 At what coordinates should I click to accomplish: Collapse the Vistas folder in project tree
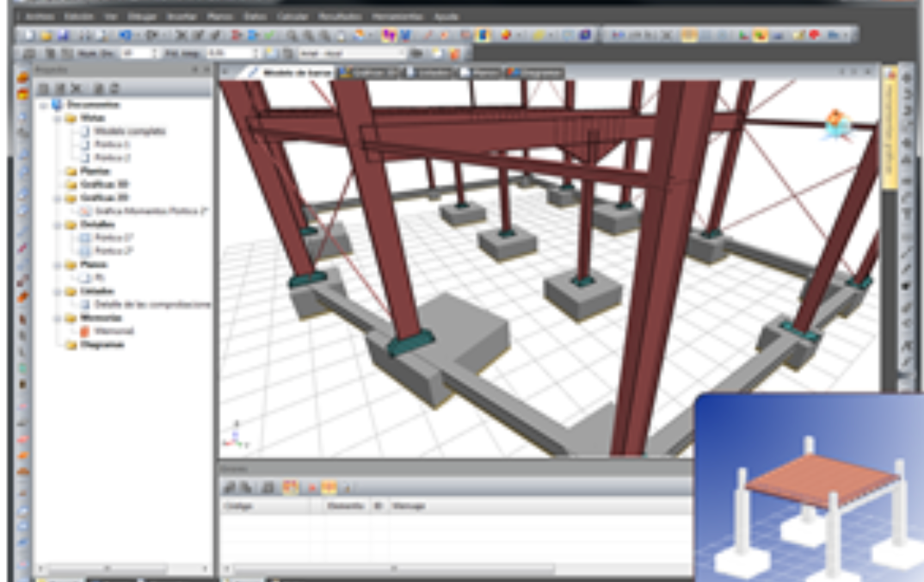[x=57, y=118]
